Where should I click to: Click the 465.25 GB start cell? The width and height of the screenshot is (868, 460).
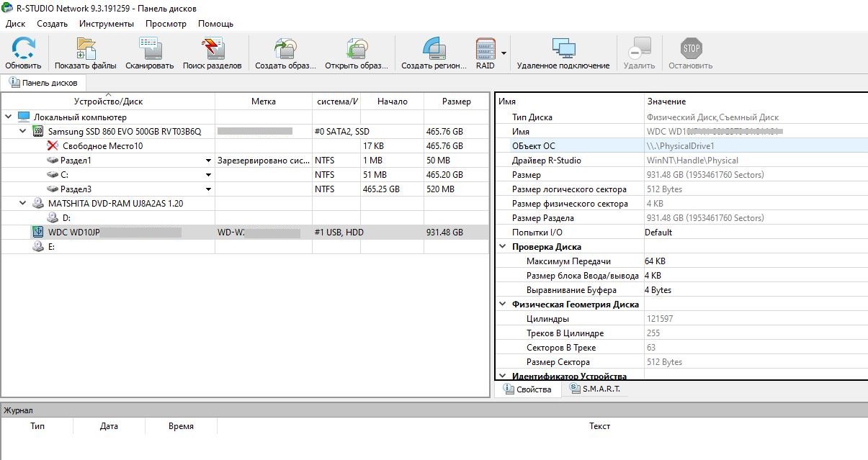[392, 189]
